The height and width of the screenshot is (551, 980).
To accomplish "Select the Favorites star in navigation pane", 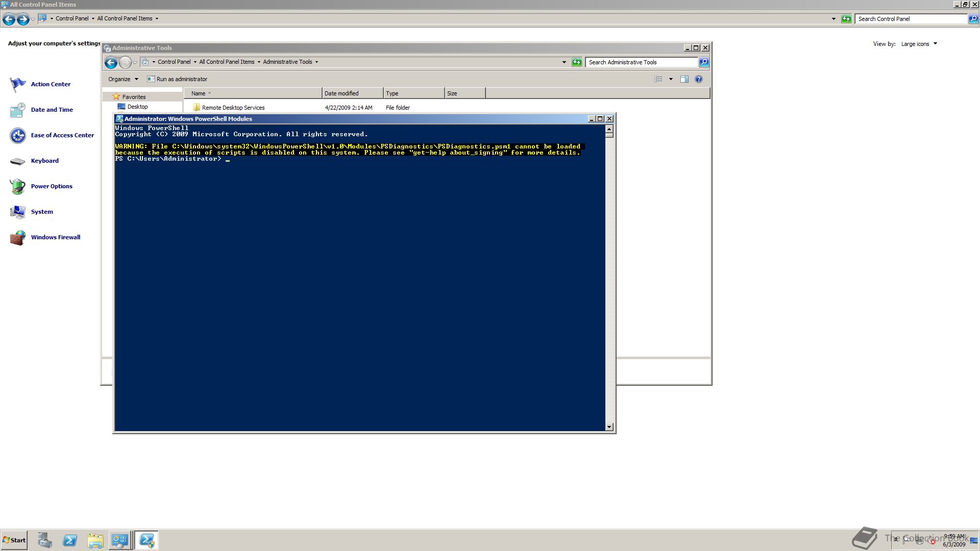I will [116, 96].
